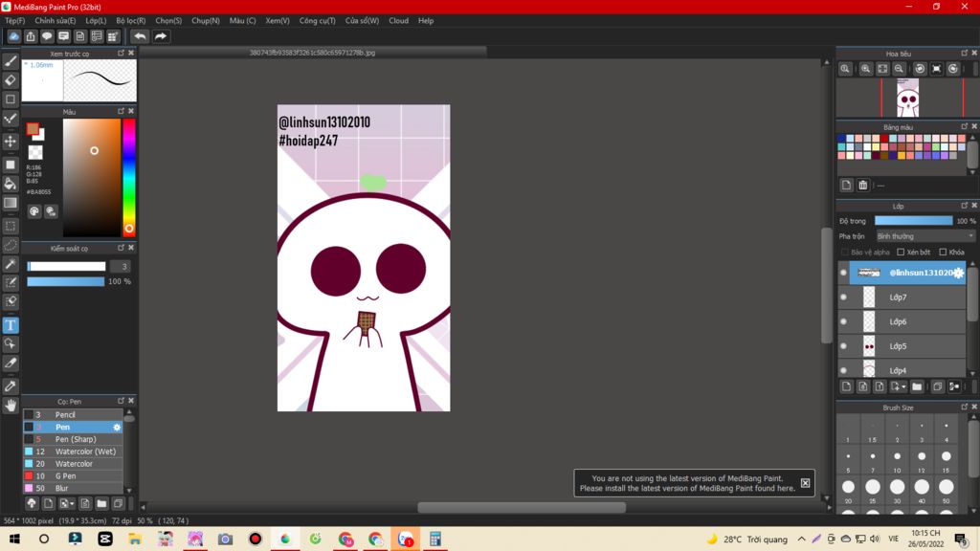Open settings gear on Pen brush row
This screenshot has height=551, width=980.
[117, 428]
